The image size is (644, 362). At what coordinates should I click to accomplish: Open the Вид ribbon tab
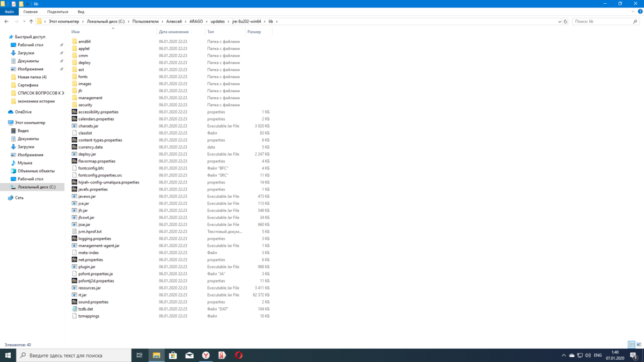click(x=81, y=11)
